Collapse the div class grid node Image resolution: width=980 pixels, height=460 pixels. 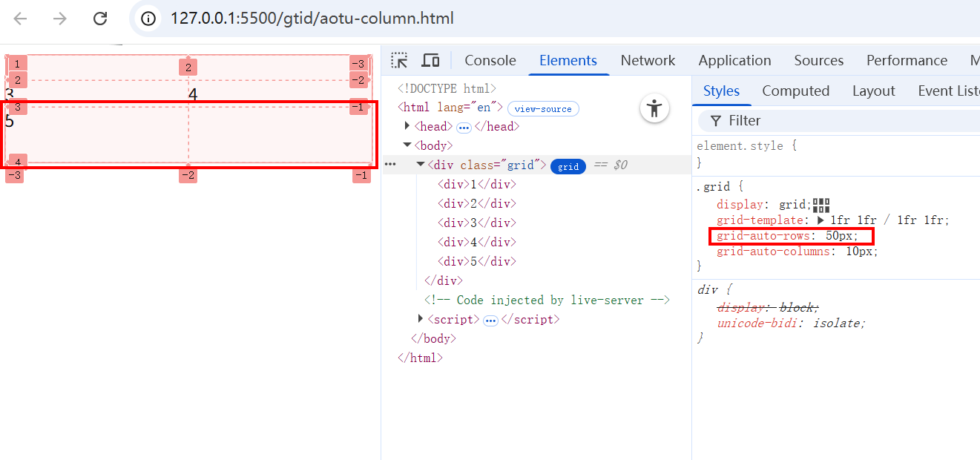coord(421,165)
